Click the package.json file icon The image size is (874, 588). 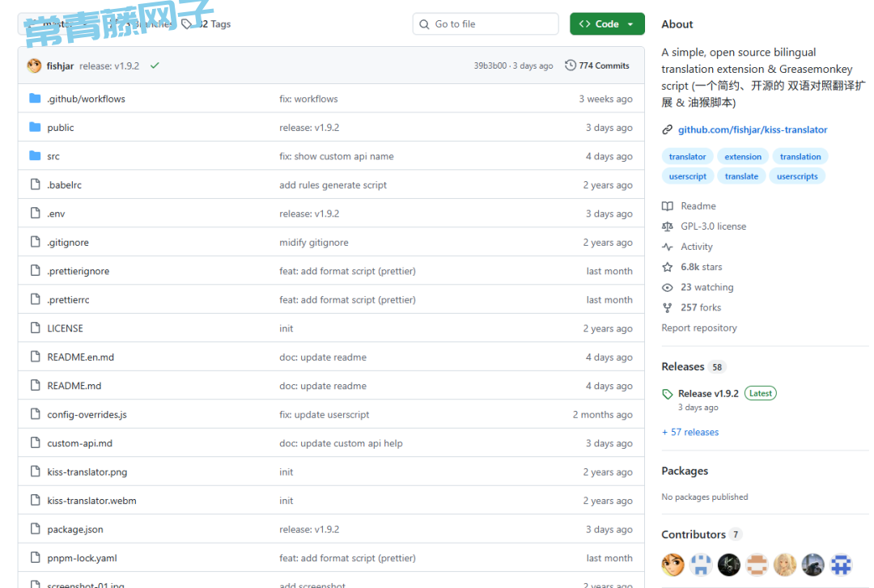pyautogui.click(x=35, y=529)
